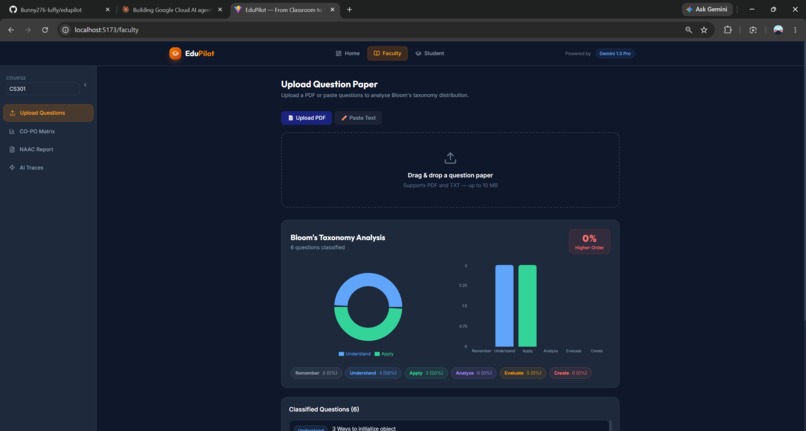This screenshot has height=431, width=806.
Task: Click the blue Understand bar in chart
Action: point(504,306)
